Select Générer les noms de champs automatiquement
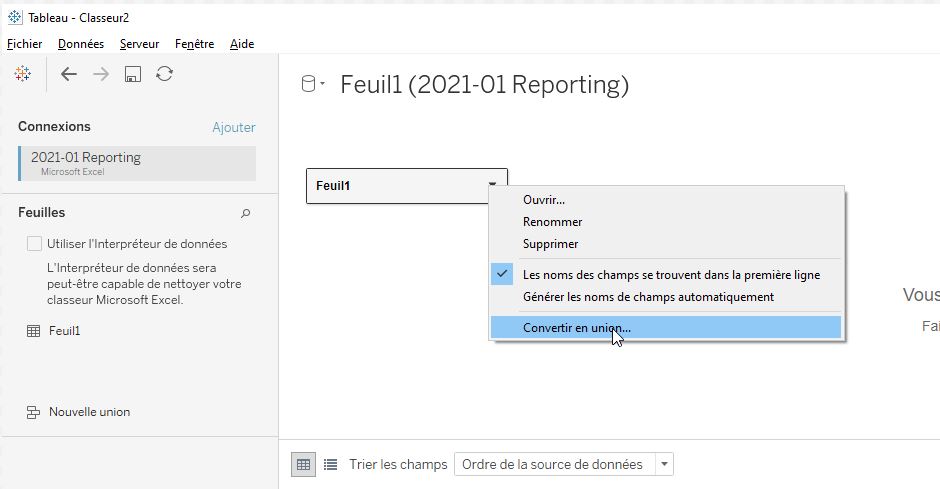This screenshot has width=940, height=489. 666,297
